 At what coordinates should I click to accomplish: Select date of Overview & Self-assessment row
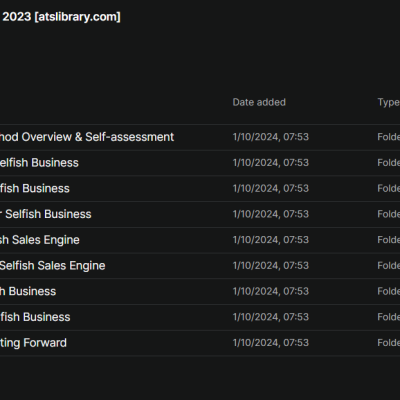pos(271,137)
